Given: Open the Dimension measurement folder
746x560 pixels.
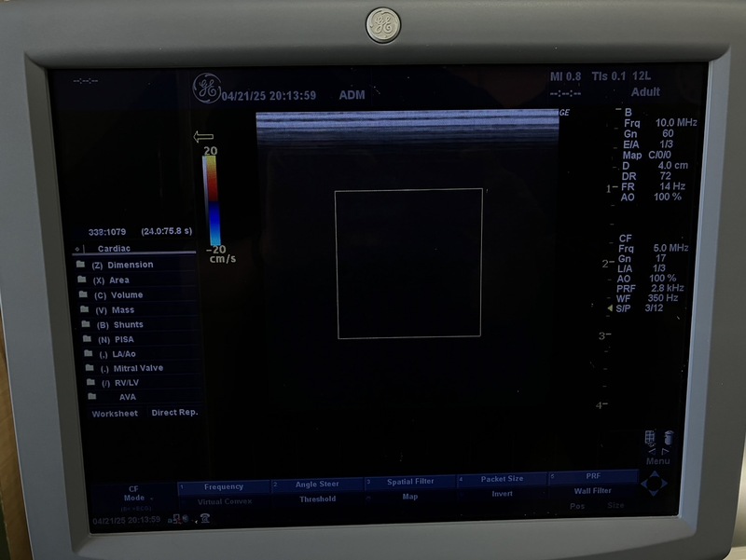Looking at the screenshot, I should [122, 265].
